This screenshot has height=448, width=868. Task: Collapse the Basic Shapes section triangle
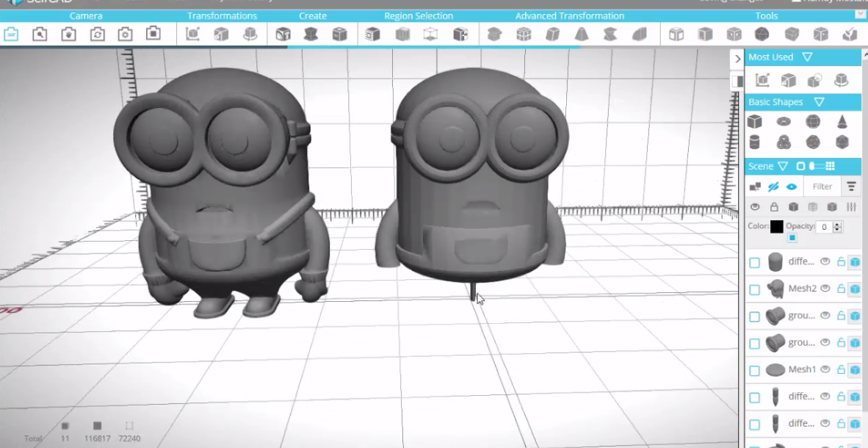pos(820,102)
